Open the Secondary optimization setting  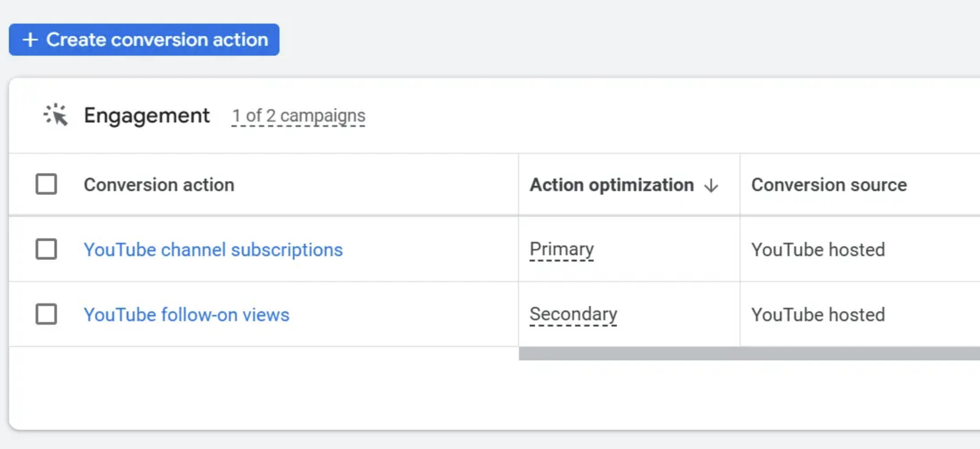click(573, 314)
